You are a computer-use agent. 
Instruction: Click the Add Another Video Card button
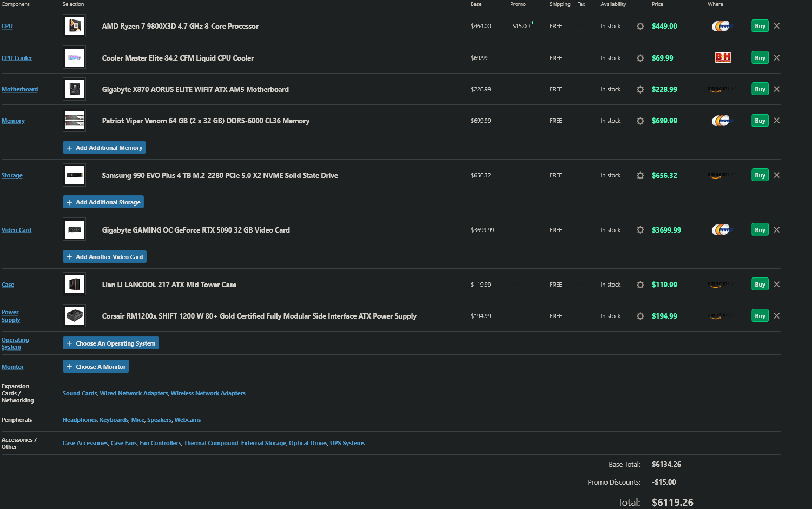[x=104, y=257]
